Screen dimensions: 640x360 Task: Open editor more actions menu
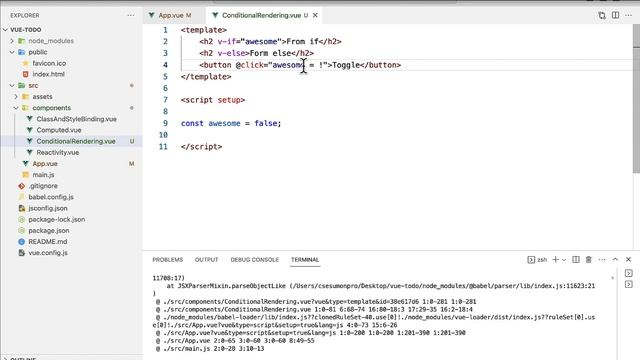[629, 15]
